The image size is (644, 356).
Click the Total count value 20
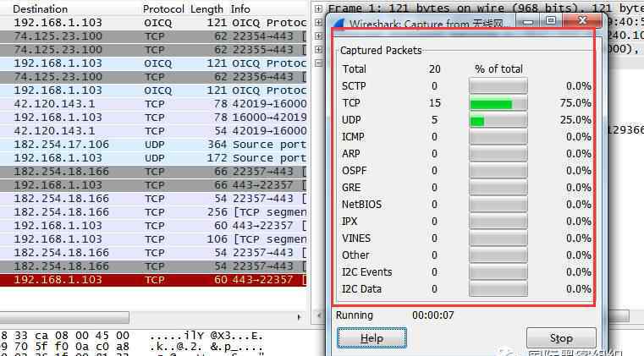pos(434,69)
